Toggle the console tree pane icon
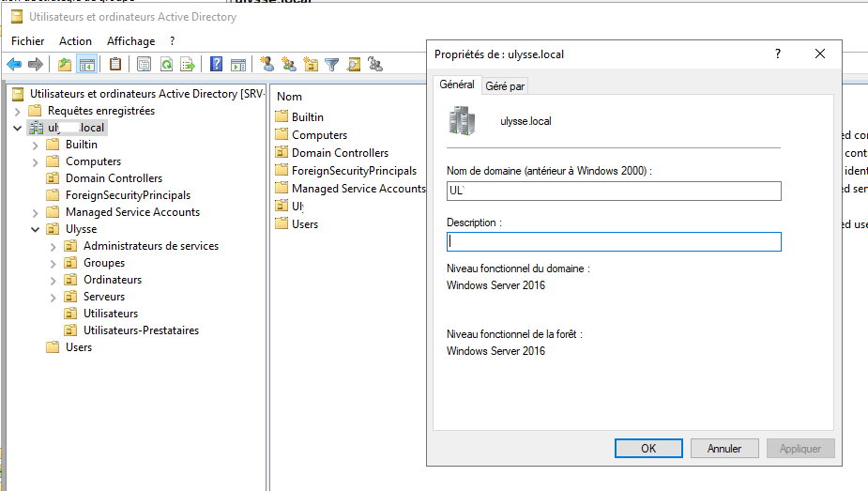 tap(87, 65)
